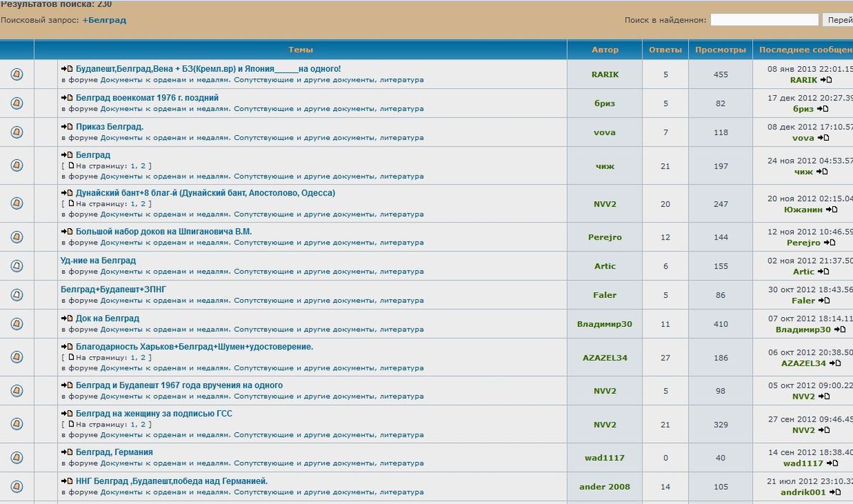Click the newest-post arrow icon before 'Приказ Белград.'
Image resolution: width=853 pixels, height=504 pixels.
click(67, 127)
